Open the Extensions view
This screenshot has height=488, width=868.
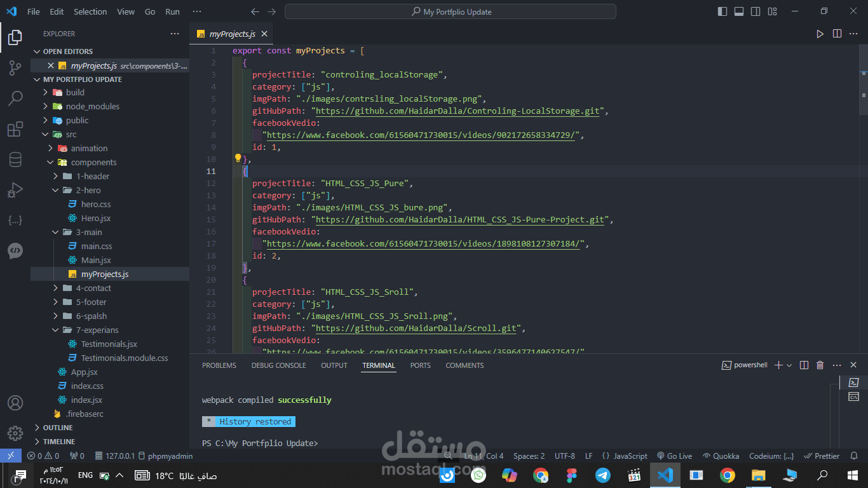point(15,130)
